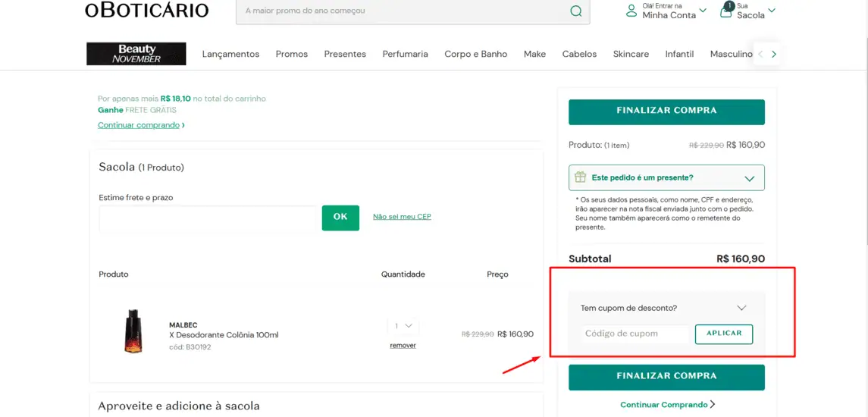
Task: Expand the Este pedido é um presente panel
Action: [666, 177]
